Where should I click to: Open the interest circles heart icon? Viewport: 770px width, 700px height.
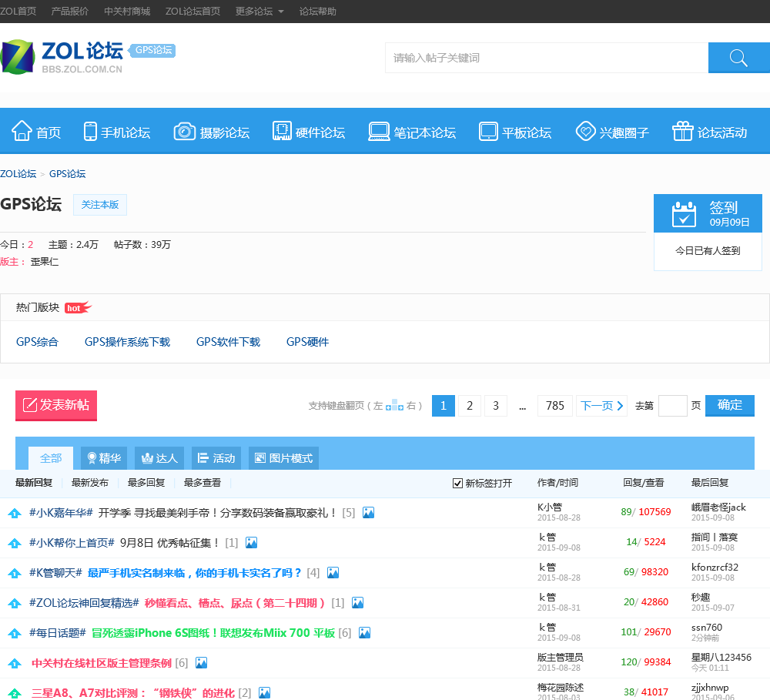pyautogui.click(x=585, y=131)
